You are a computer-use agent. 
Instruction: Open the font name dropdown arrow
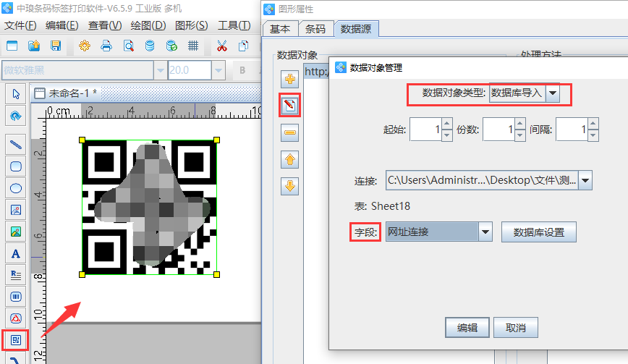pyautogui.click(x=160, y=70)
